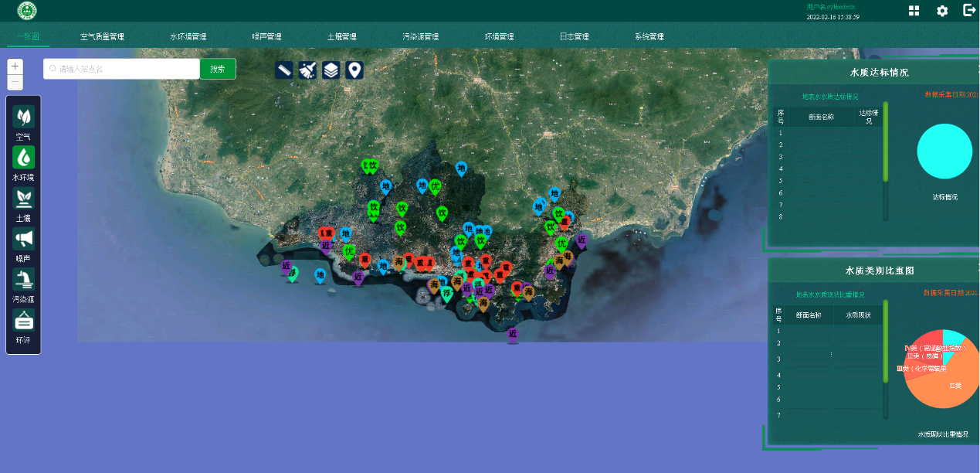Image resolution: width=980 pixels, height=473 pixels.
Task: Open the four-square grid icon in header
Action: (x=914, y=11)
